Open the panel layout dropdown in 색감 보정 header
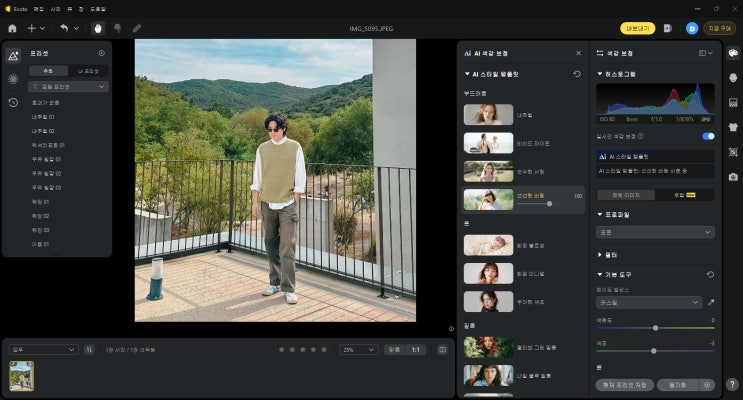The width and height of the screenshot is (743, 400). coord(706,53)
